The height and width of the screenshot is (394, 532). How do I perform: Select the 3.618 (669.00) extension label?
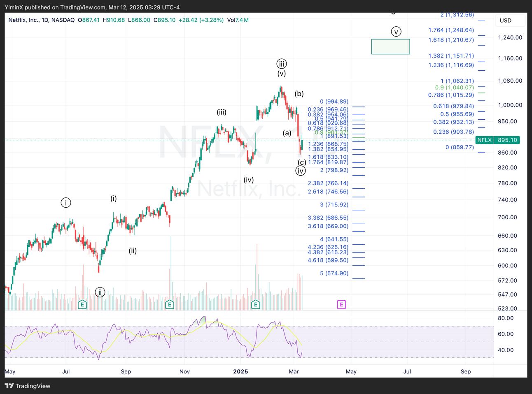[x=328, y=226]
